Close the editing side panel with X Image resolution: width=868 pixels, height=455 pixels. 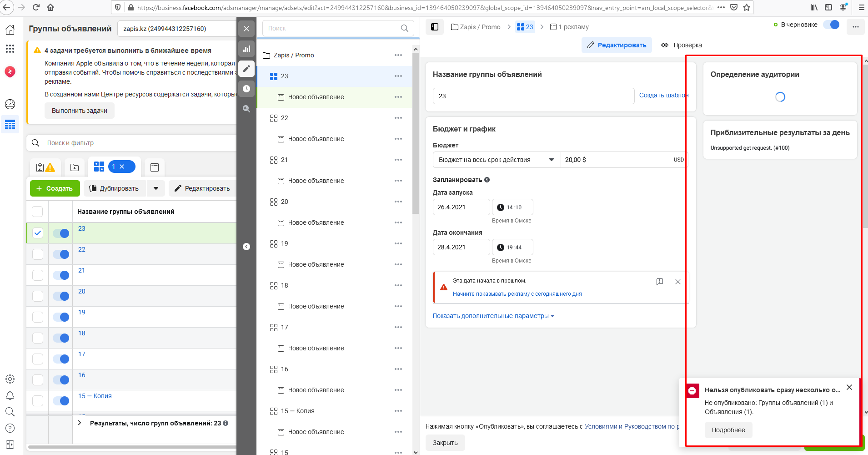[246, 29]
